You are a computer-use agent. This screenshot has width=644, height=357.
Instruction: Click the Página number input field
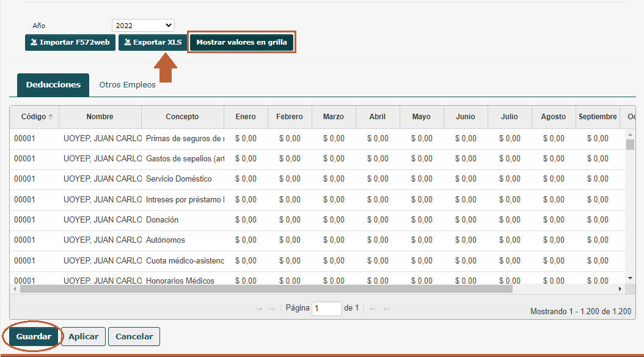point(326,309)
